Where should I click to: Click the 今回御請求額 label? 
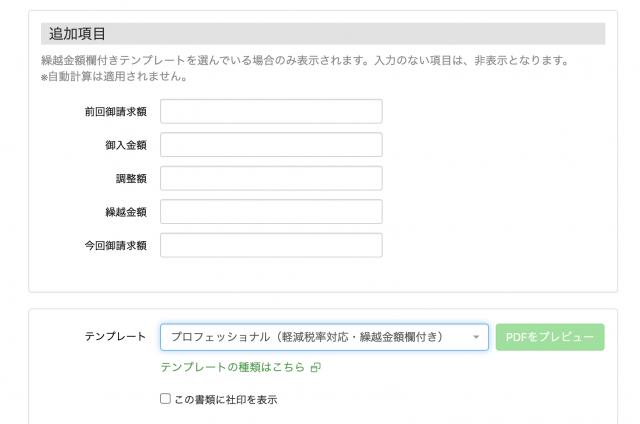(x=116, y=245)
